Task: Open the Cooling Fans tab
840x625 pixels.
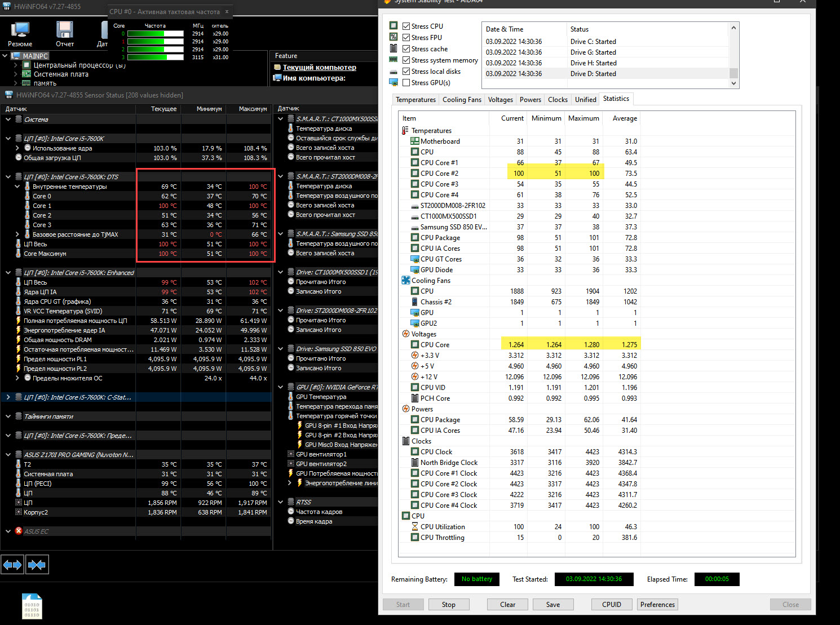Action: click(462, 100)
